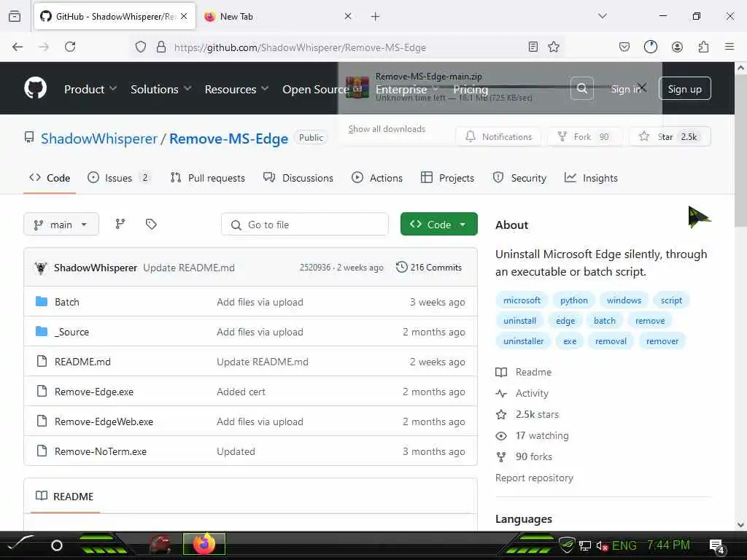The width and height of the screenshot is (747, 560).
Task: Open Remove-EdgeWeb.exe file
Action: (104, 422)
